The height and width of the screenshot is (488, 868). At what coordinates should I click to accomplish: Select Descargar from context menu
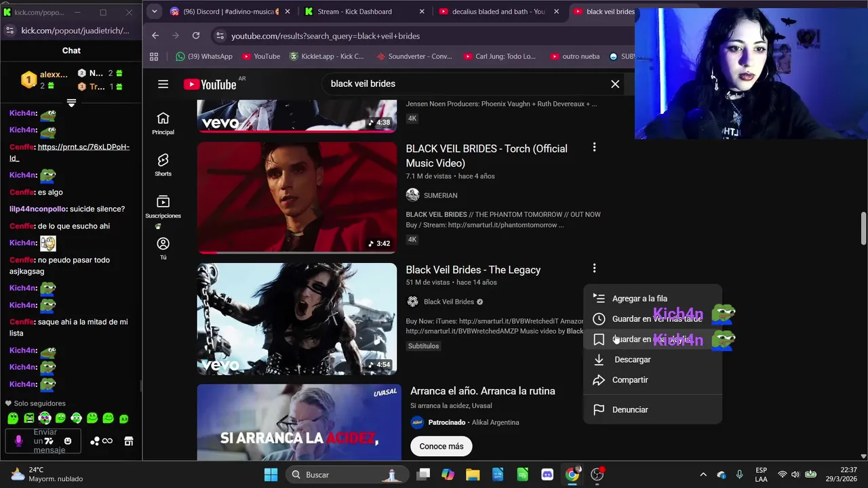[652, 359]
